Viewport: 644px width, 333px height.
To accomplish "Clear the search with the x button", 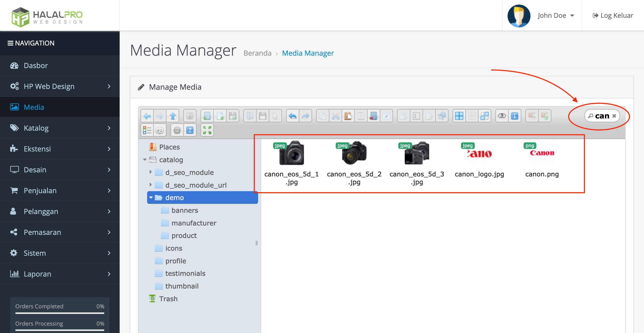I will (614, 116).
